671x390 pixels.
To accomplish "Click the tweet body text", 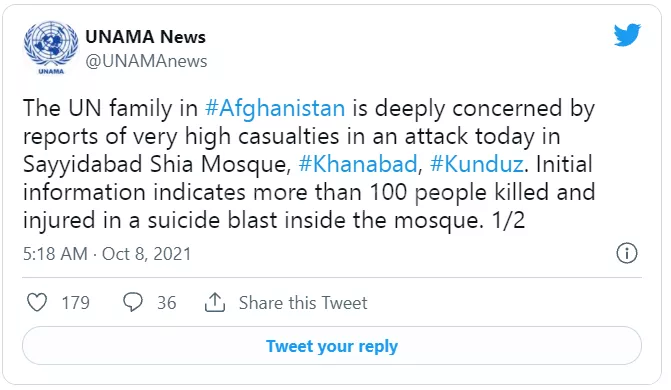I will pos(309,164).
